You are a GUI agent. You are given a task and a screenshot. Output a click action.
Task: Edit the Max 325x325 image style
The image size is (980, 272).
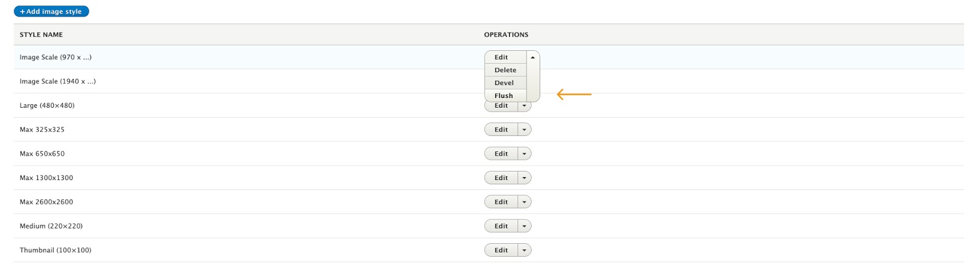point(501,129)
